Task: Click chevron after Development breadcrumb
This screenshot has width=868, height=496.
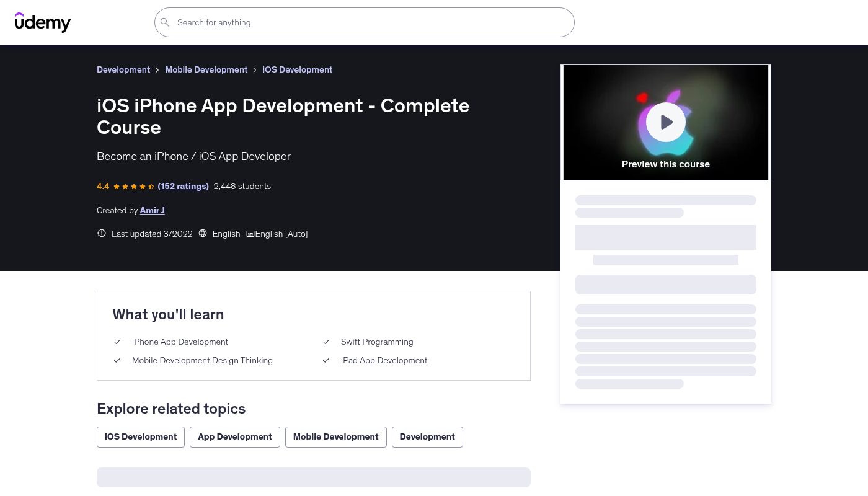Action: coord(157,70)
